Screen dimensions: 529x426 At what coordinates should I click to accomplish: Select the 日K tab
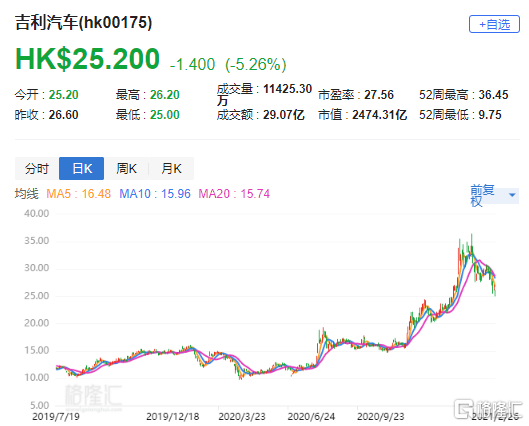tap(82, 168)
